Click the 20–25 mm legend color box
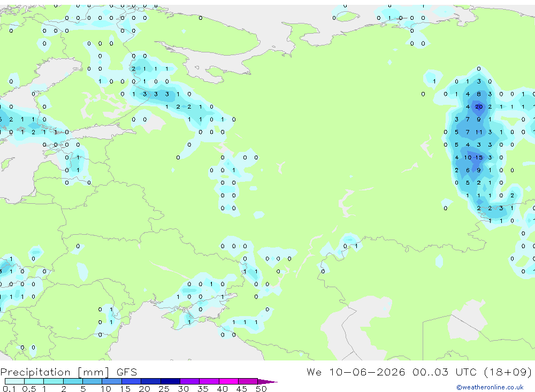The width and height of the screenshot is (535, 392). click(x=150, y=381)
